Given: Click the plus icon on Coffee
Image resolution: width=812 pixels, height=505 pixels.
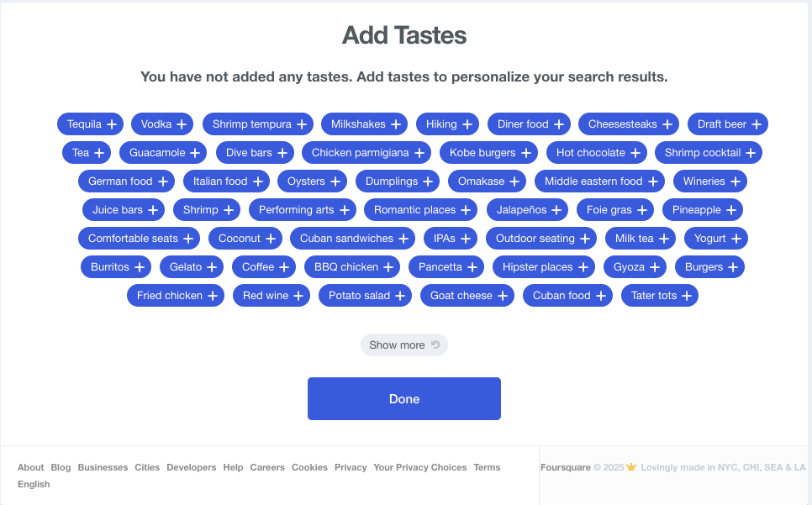Looking at the screenshot, I should [284, 267].
